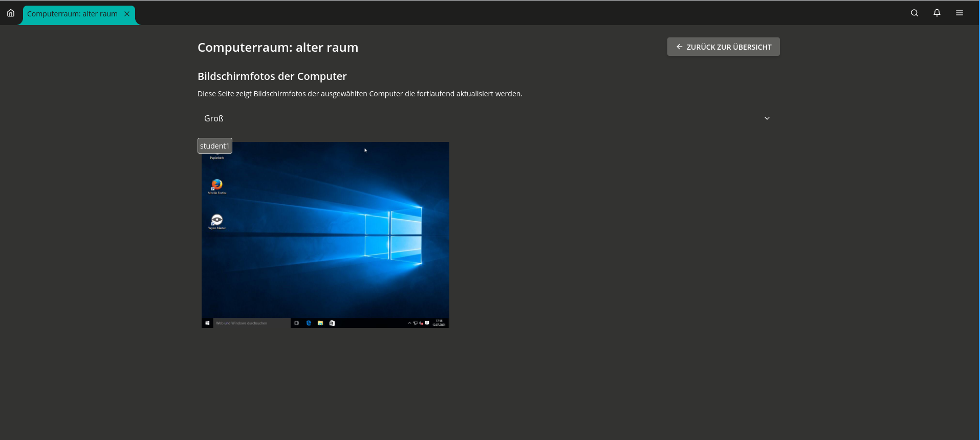This screenshot has width=980, height=440.
Task: Open notifications via the bell icon
Action: (937, 13)
